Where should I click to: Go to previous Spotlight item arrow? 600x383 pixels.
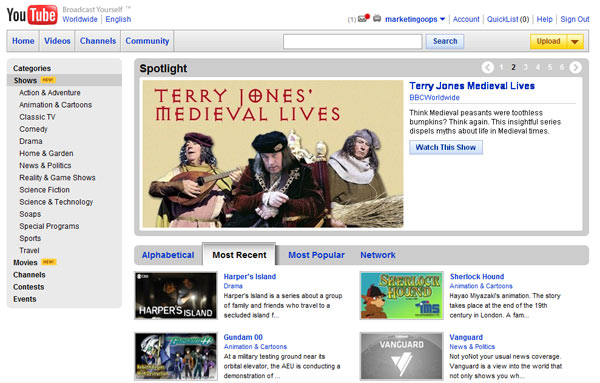488,67
